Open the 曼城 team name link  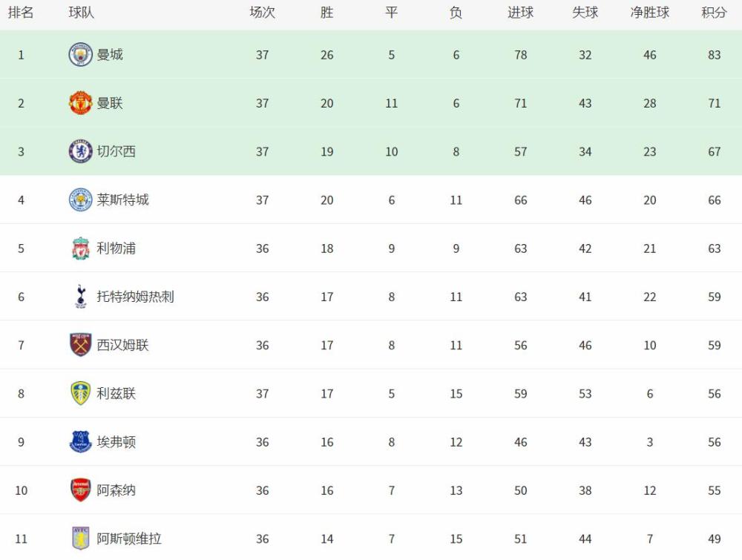[110, 55]
